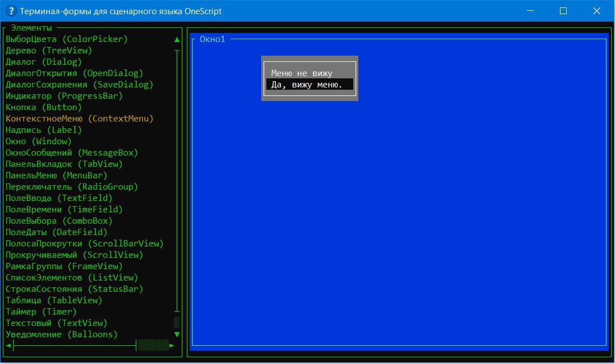Select Переключатель (RadioGroup) in the elements list
Viewport: 615px width, 364px height.
pos(72,187)
